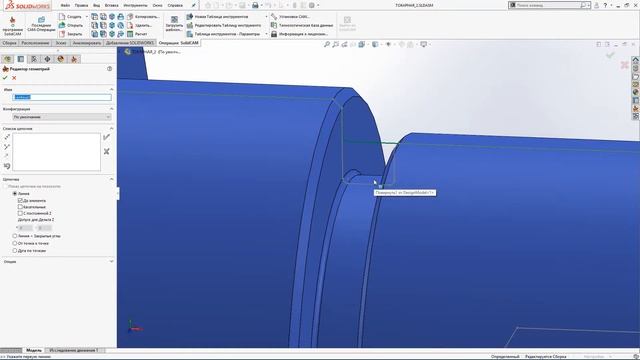Select Линия + Закрытые углы radio
Image resolution: width=640 pixels, height=360 pixels.
click(x=15, y=236)
